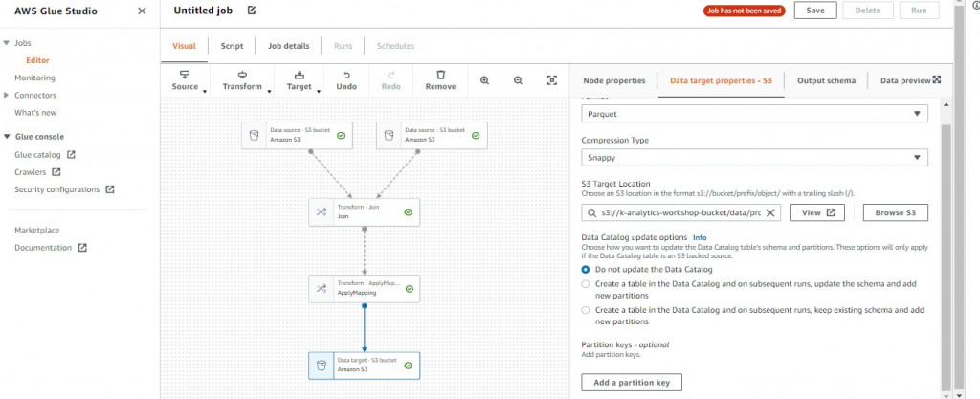Zoom in on the canvas
Viewport: 980px width, 399px height.
click(484, 80)
